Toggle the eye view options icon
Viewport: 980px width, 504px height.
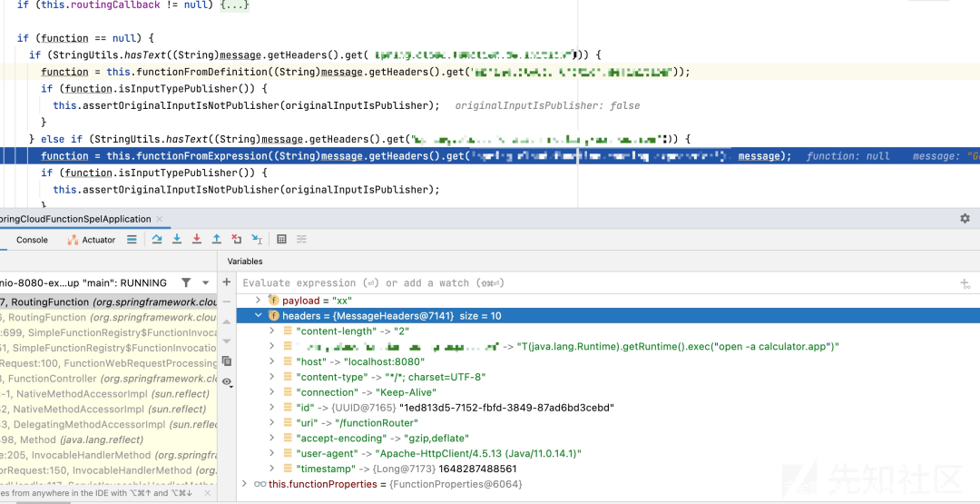tap(227, 382)
